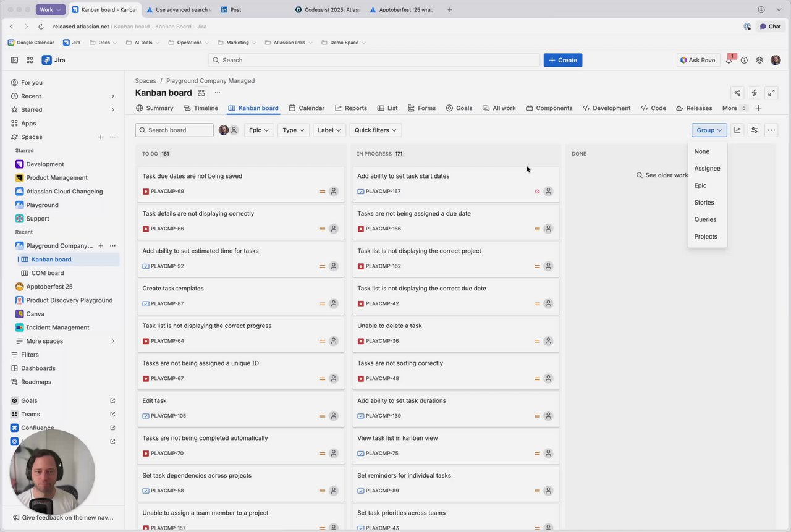This screenshot has height=532, width=791.
Task: Choose Assignee in Group menu
Action: tap(707, 168)
